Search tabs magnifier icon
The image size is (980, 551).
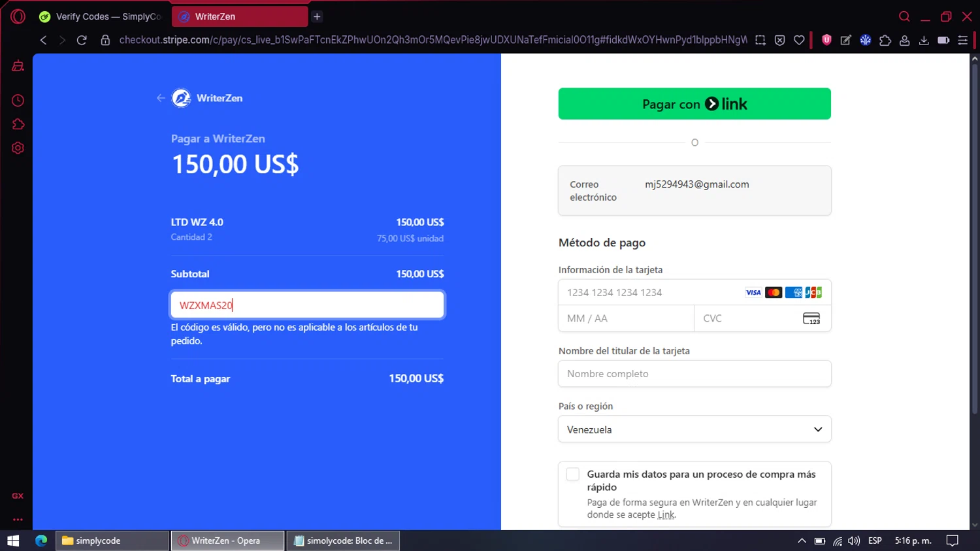click(904, 16)
